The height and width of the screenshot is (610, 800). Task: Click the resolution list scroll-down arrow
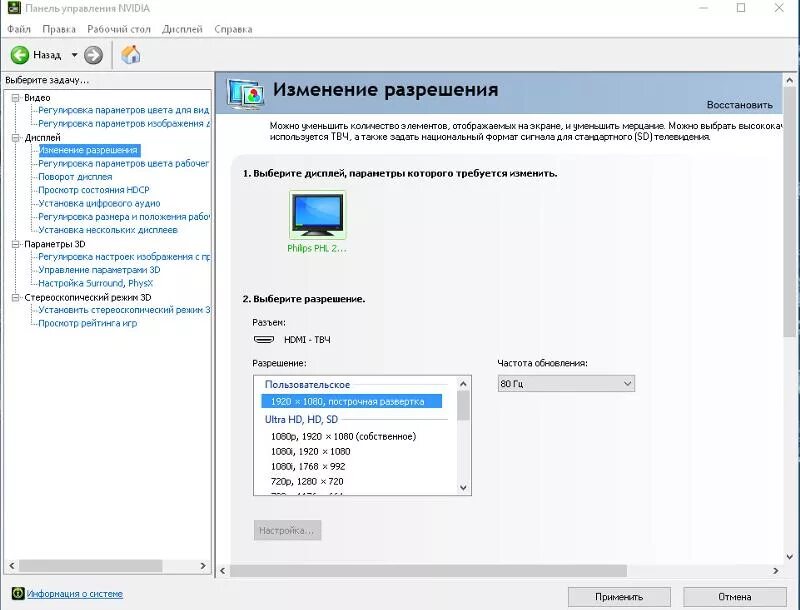point(463,488)
